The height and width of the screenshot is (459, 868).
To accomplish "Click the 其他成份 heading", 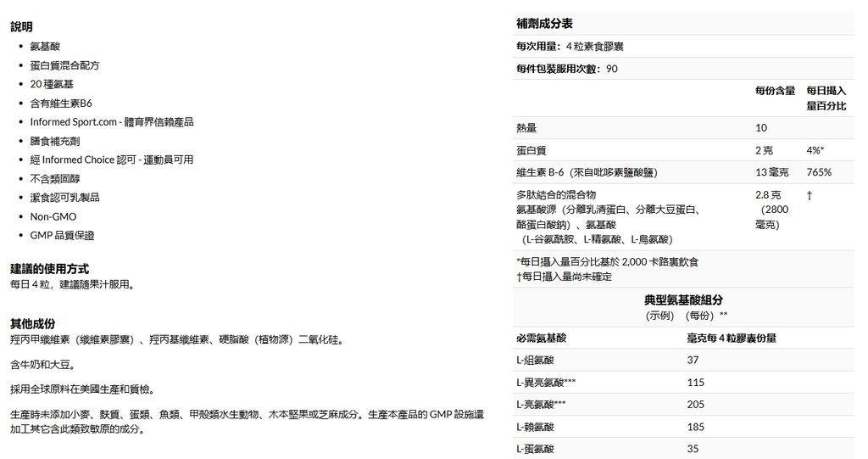I will 32,323.
